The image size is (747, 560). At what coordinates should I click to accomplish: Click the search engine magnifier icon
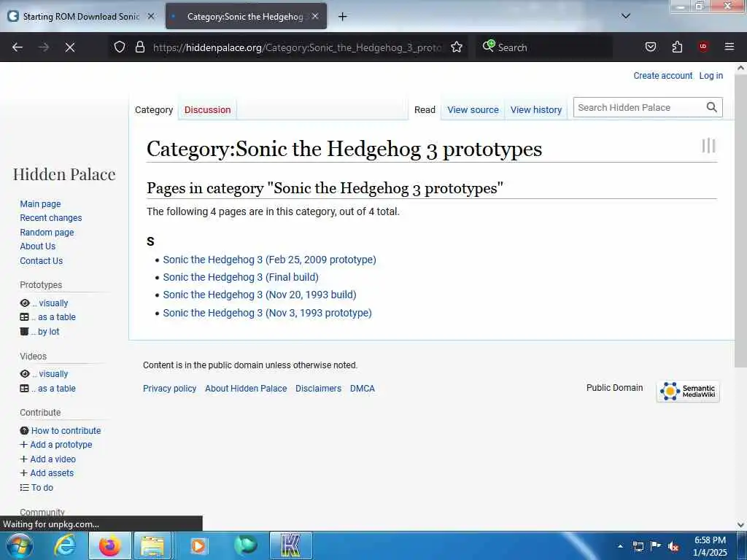click(488, 46)
